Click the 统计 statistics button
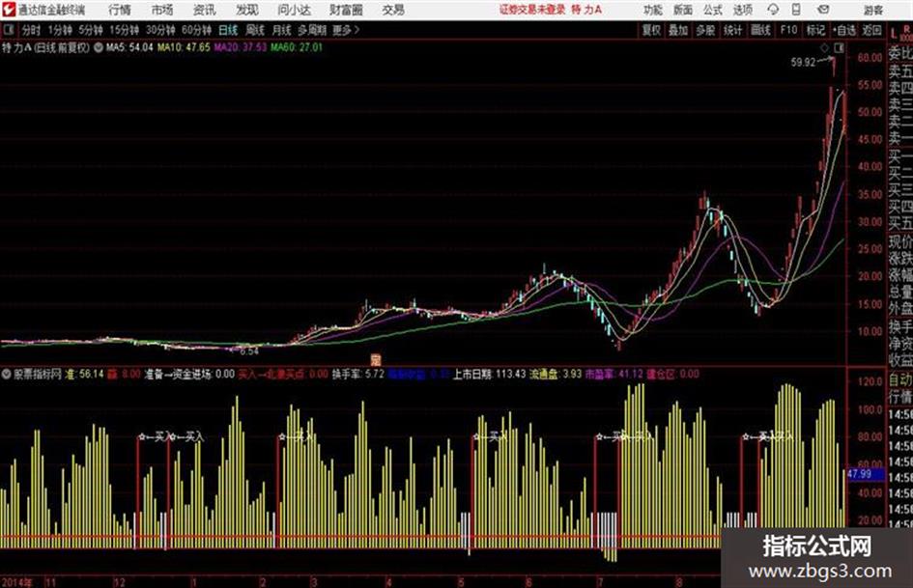Screen dimensions: 913x588 click(x=732, y=30)
